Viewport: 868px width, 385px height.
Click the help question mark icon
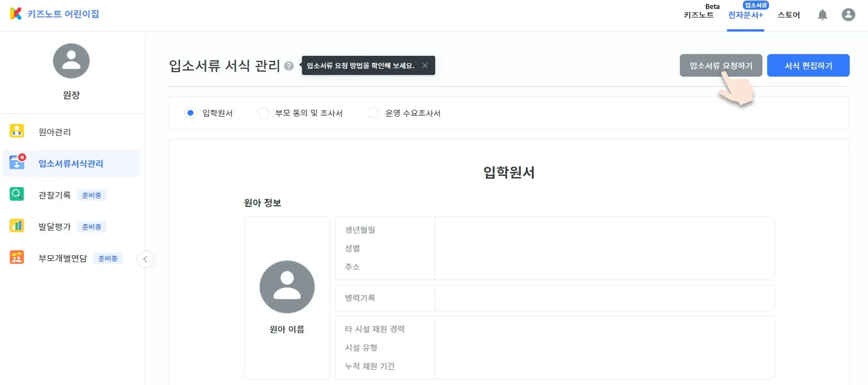click(x=289, y=66)
